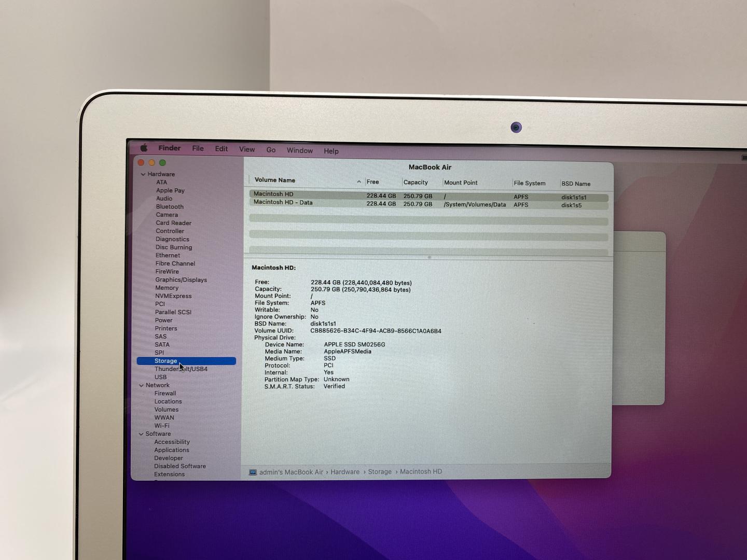The height and width of the screenshot is (560, 747).
Task: Select Camera in sidebar
Action: [167, 215]
